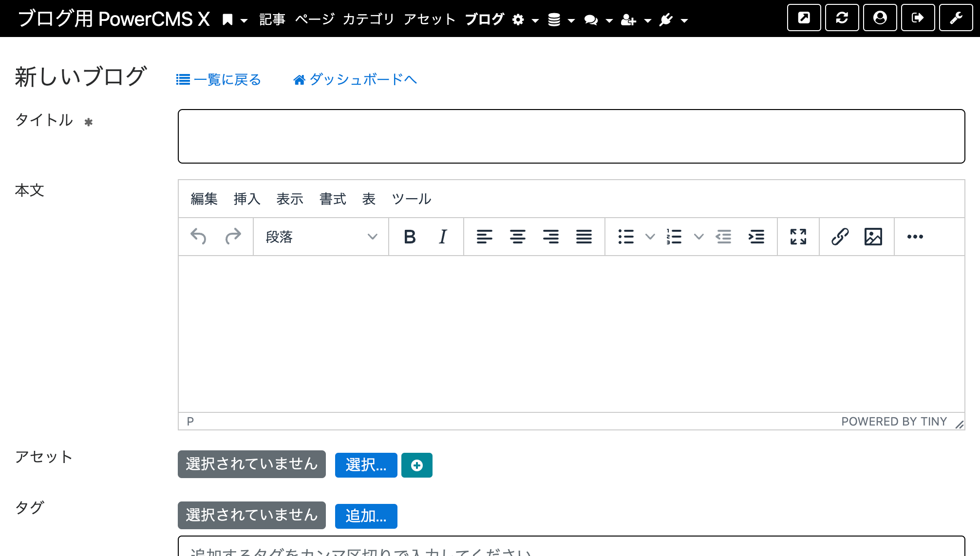The height and width of the screenshot is (556, 980).
Task: Click 一覧に戻る link
Action: (x=219, y=79)
